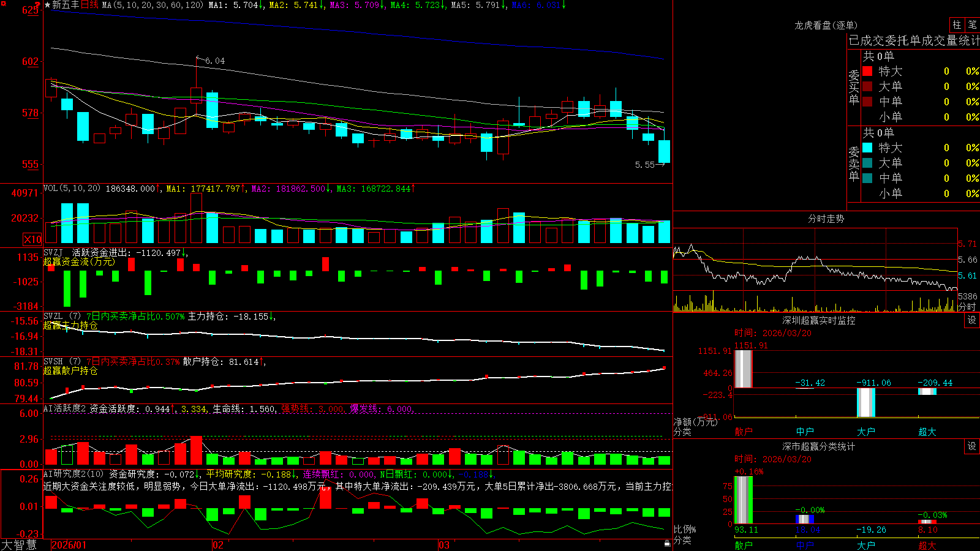Image resolution: width=980 pixels, height=551 pixels.
Task: Click the 5.55 low price annotation
Action: 645,165
